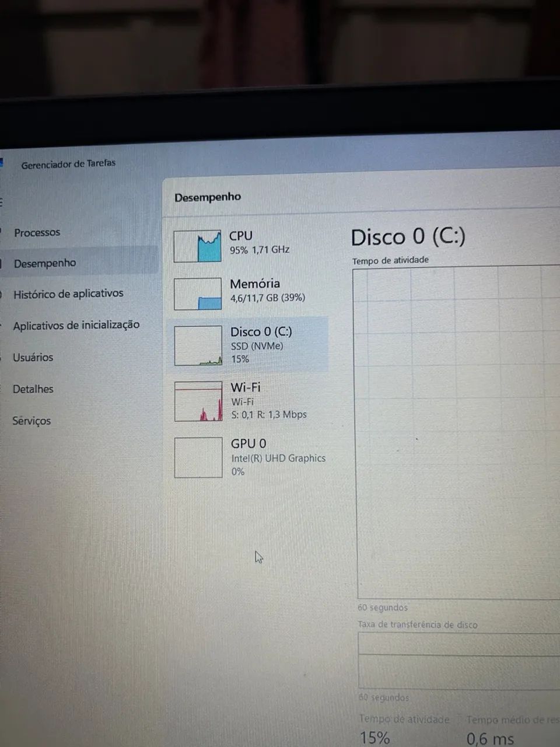This screenshot has width=560, height=747.
Task: Open Histórico de aplicativos section
Action: tap(68, 294)
